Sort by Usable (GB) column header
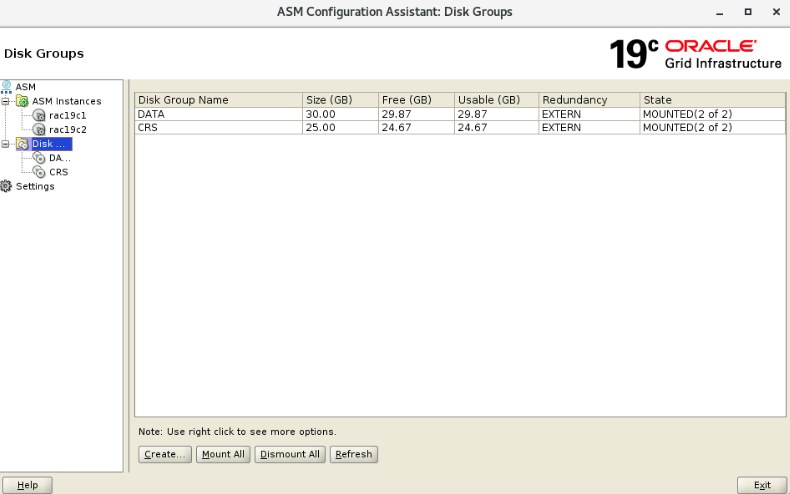The height and width of the screenshot is (494, 790). 496,100
